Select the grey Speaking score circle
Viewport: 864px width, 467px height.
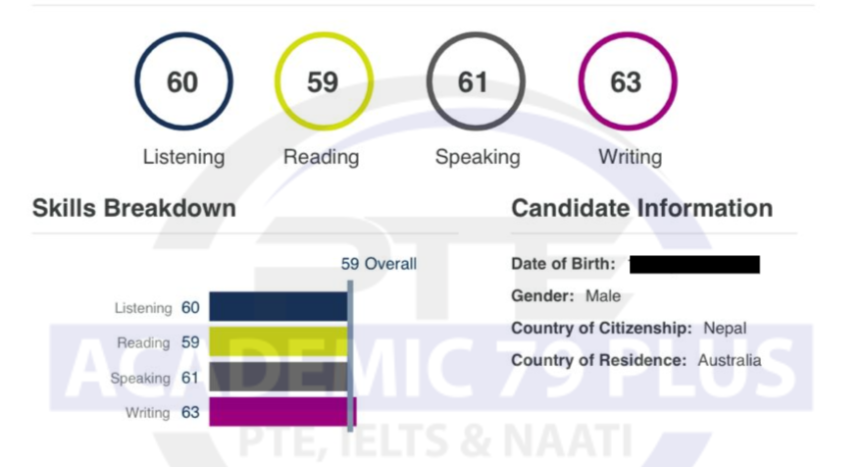tap(476, 81)
